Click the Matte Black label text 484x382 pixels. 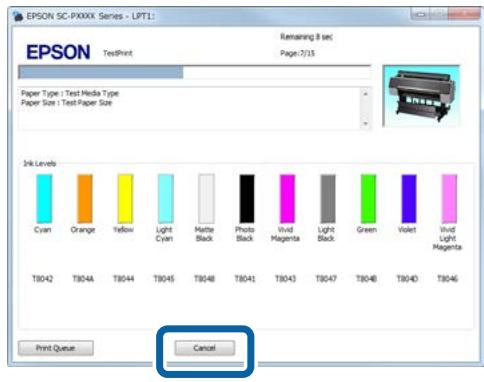[x=204, y=234]
